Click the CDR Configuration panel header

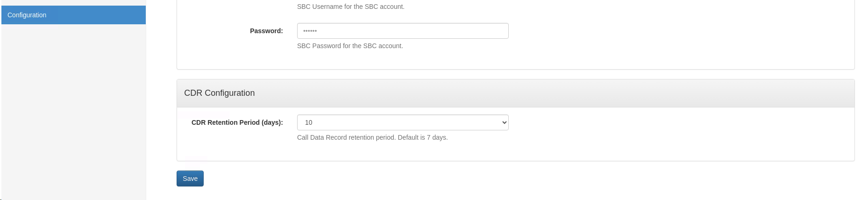point(516,93)
